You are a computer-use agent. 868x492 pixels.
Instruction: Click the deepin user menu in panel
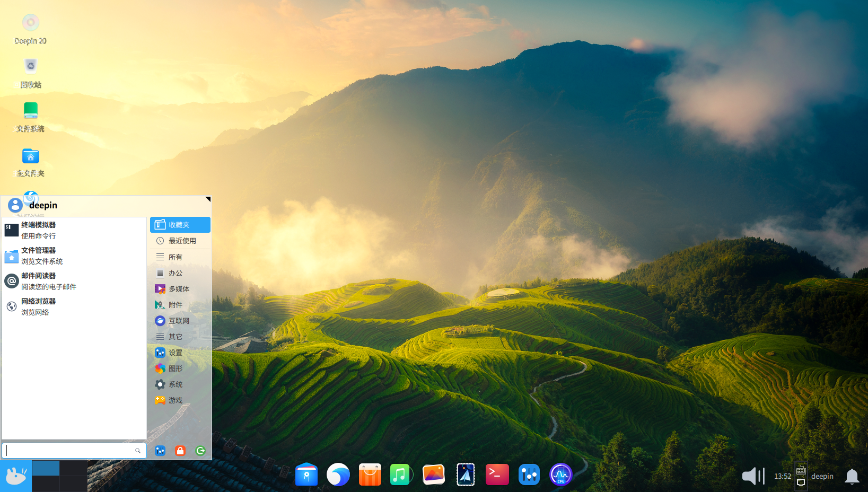pyautogui.click(x=822, y=476)
